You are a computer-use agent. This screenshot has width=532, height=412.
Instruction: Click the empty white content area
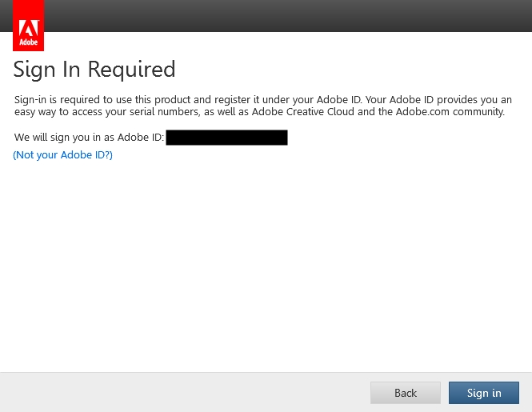tap(264, 264)
